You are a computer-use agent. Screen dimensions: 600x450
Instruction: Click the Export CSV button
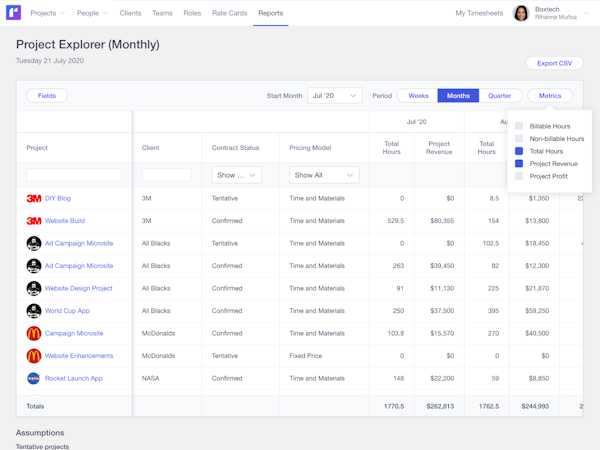tap(554, 63)
